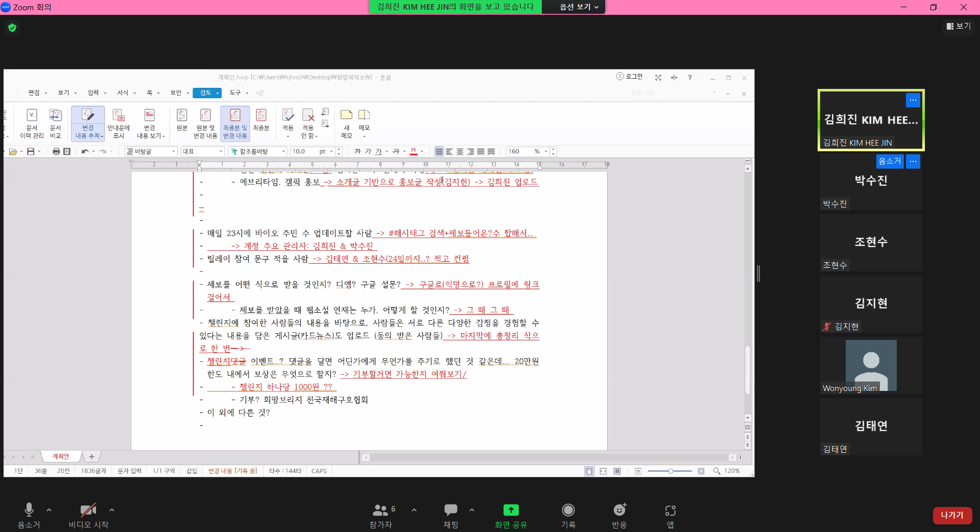Click the print icon
The image size is (980, 532).
[x=56, y=151]
